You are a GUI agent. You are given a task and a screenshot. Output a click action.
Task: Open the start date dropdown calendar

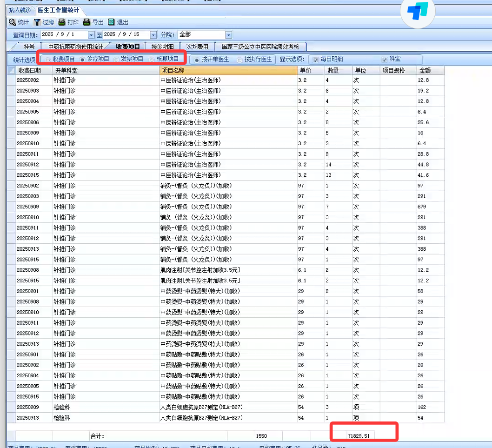(91, 35)
